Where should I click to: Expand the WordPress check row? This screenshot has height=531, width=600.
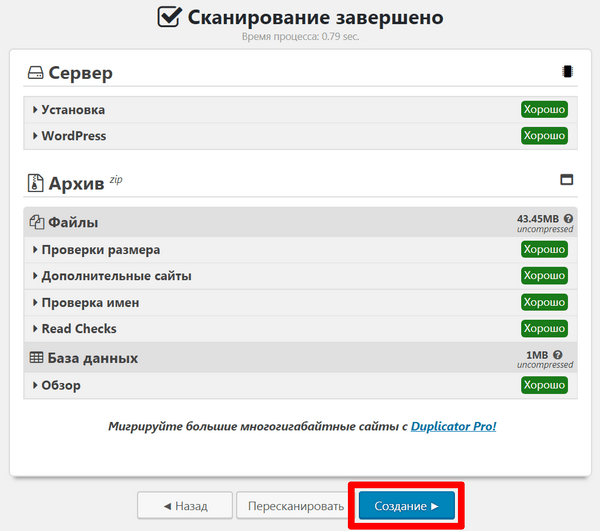point(300,136)
